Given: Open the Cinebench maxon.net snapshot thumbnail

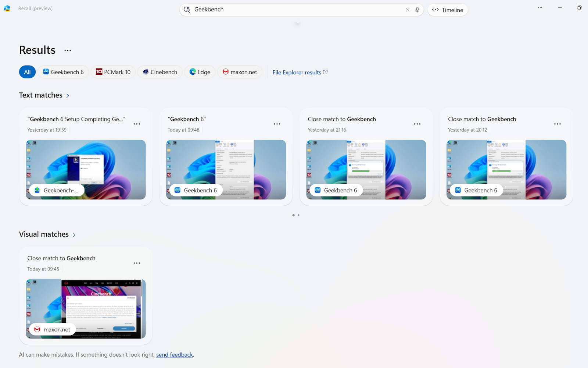Looking at the screenshot, I should [86, 309].
